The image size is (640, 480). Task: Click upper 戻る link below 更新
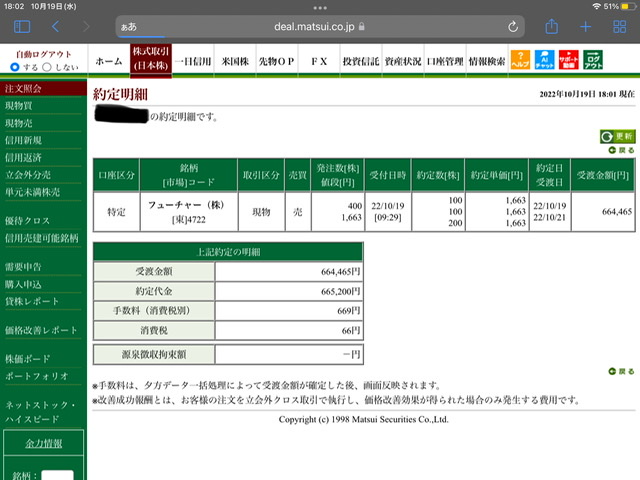(x=622, y=150)
